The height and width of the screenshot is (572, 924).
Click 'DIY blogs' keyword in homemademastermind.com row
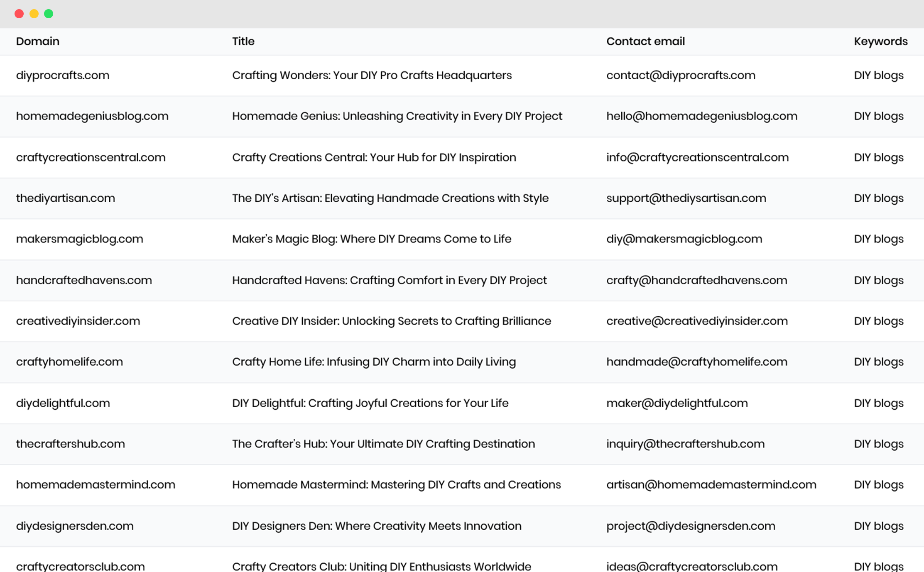tap(879, 485)
